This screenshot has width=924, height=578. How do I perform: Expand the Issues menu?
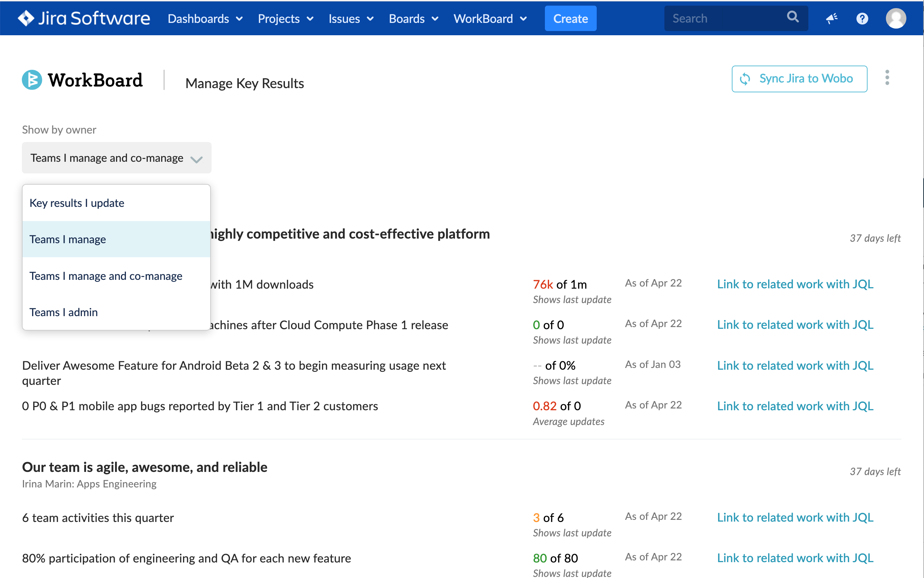click(x=351, y=18)
